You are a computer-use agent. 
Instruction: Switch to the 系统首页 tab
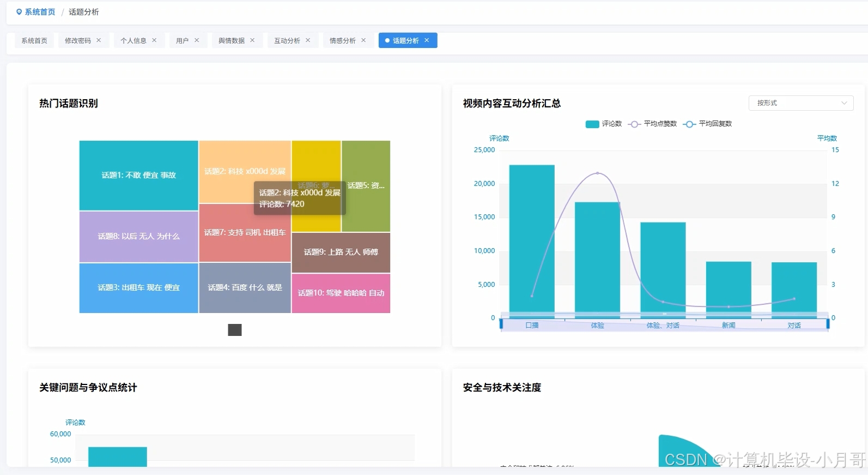click(x=34, y=41)
